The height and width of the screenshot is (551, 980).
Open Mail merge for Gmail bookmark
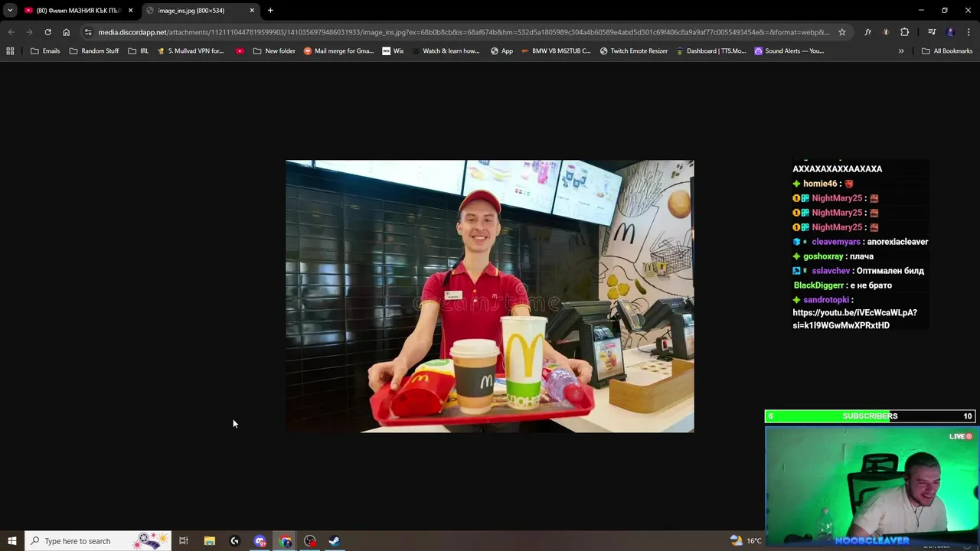[338, 51]
